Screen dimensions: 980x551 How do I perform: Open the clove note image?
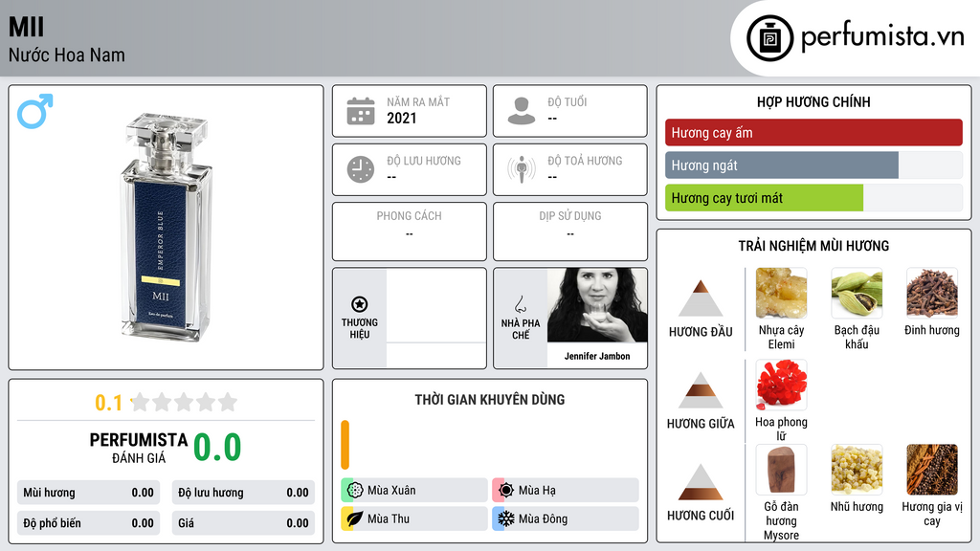point(932,293)
